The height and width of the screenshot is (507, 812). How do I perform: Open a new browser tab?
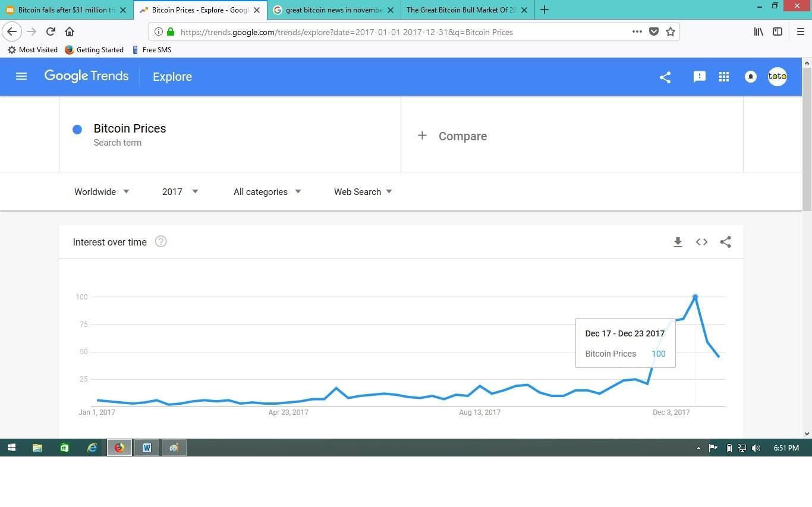pyautogui.click(x=544, y=10)
